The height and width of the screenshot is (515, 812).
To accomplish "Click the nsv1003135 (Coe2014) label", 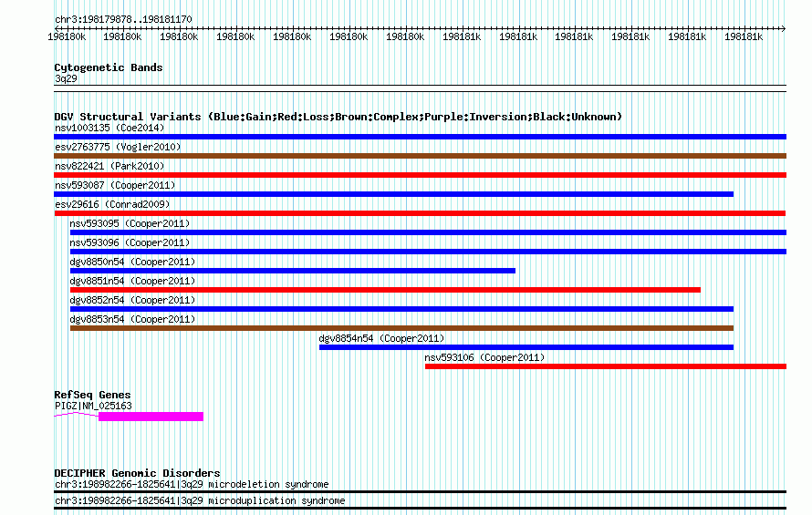I will 109,128.
